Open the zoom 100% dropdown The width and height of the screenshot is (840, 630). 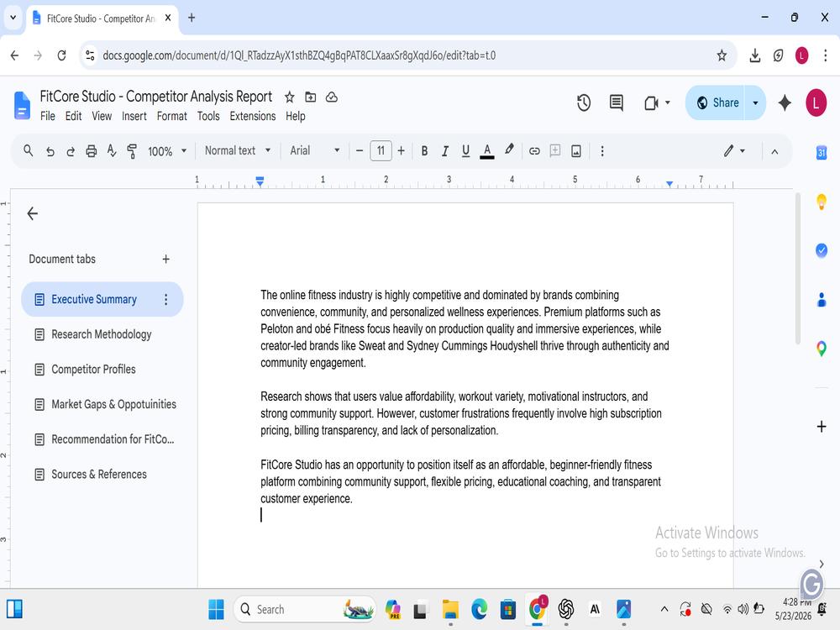[167, 151]
